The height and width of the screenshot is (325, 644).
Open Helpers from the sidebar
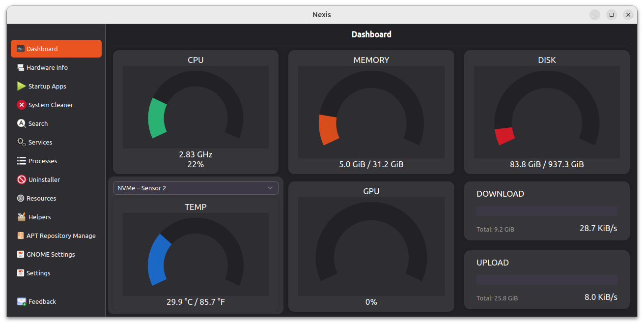point(56,217)
